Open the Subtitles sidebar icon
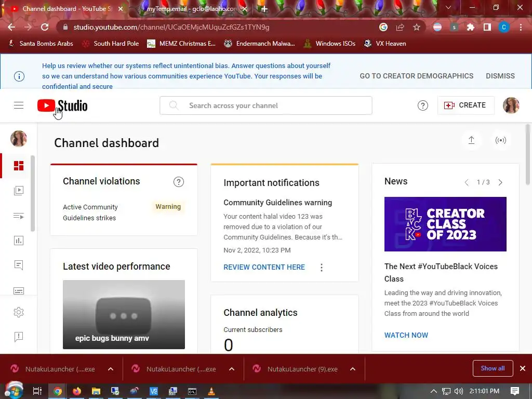Image resolution: width=532 pixels, height=399 pixels. pyautogui.click(x=19, y=291)
